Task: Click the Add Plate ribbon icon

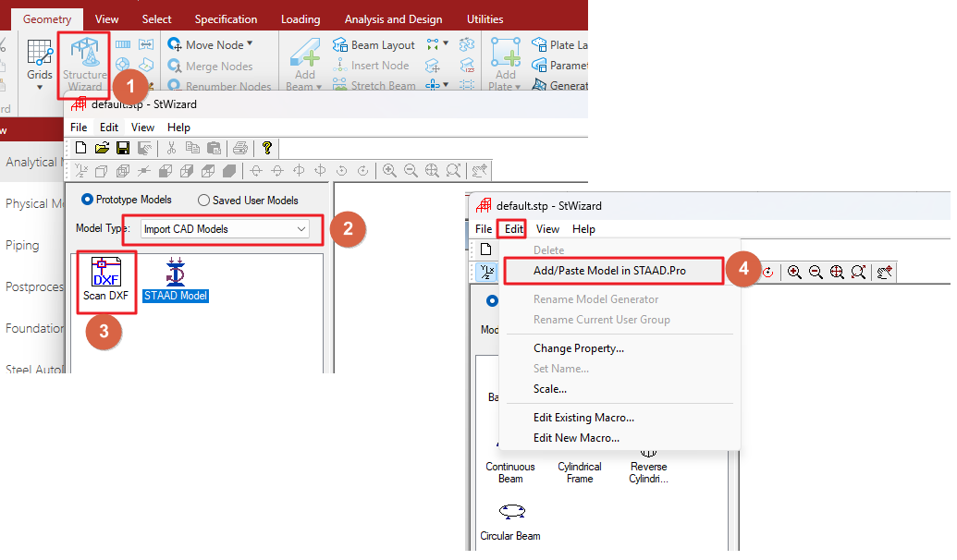Action: tap(506, 64)
